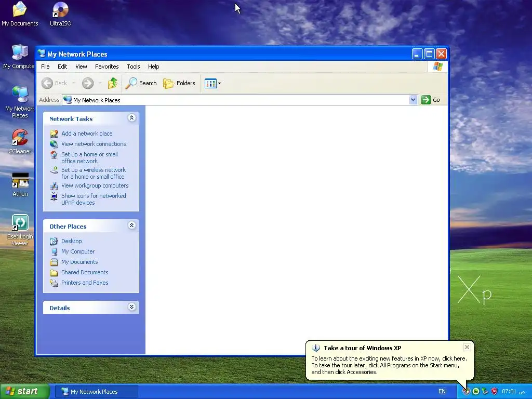Go to Desktop in Other Places
The height and width of the screenshot is (399, 532).
pos(72,241)
